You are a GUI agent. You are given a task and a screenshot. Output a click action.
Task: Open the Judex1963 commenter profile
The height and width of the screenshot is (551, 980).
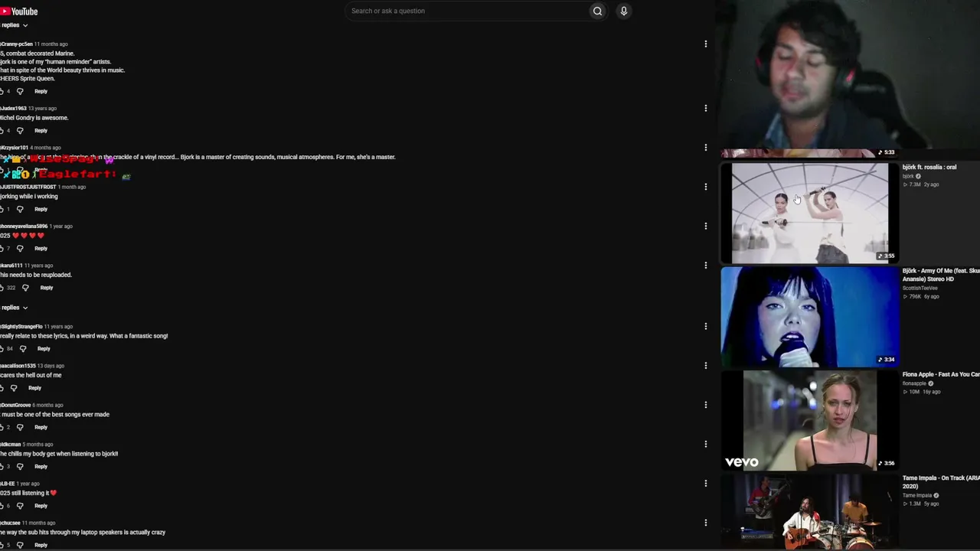point(13,109)
